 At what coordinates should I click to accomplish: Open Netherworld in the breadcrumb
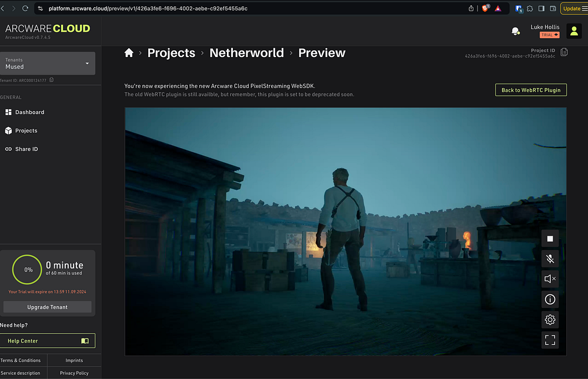(246, 53)
